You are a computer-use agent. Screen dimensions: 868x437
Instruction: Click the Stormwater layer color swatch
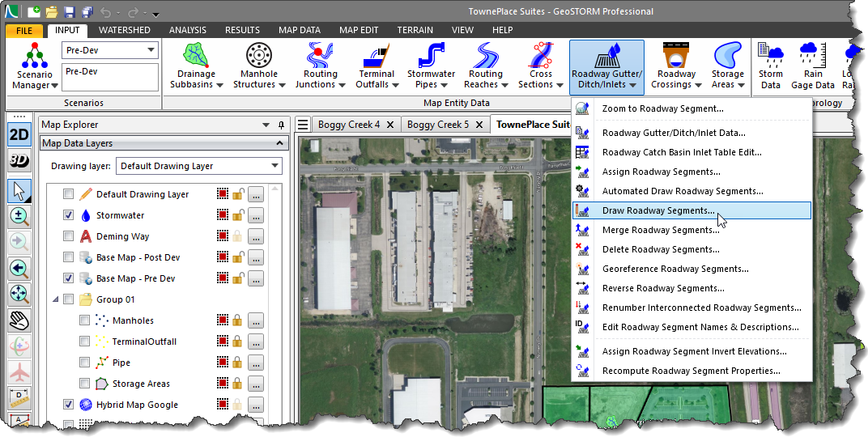[222, 215]
